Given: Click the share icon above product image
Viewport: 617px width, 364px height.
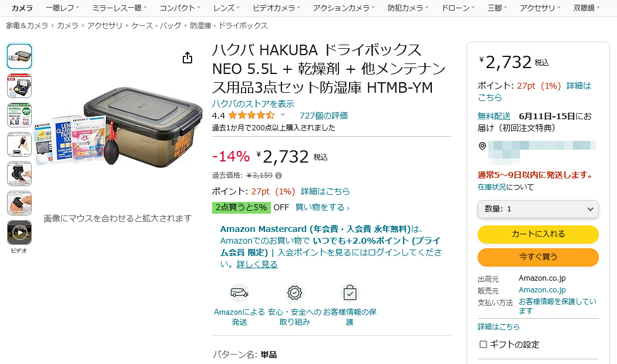Looking at the screenshot, I should (187, 58).
